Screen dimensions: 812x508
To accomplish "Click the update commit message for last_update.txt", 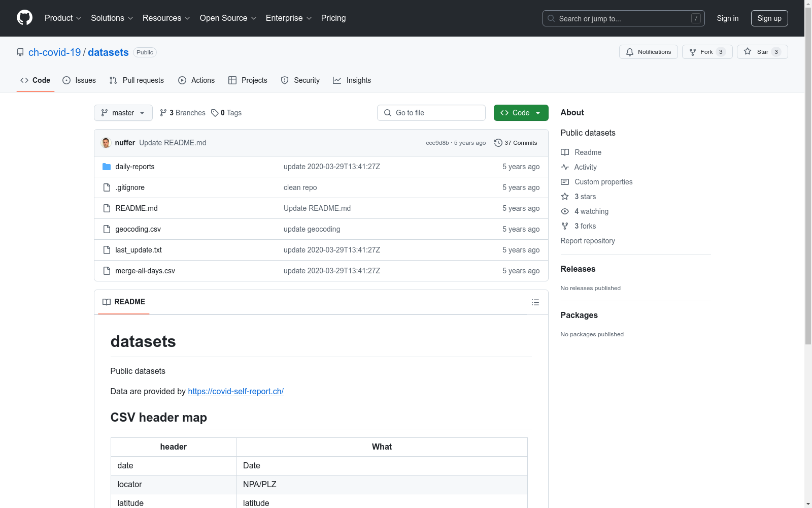I will [332, 250].
